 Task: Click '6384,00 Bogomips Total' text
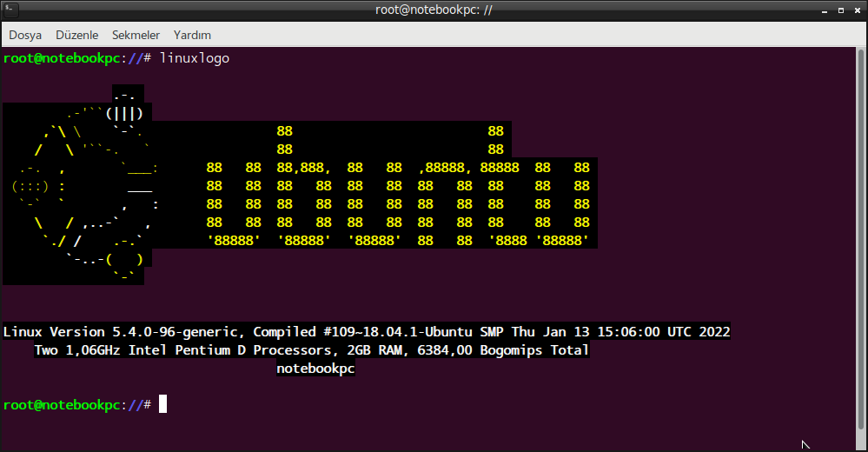pos(503,350)
